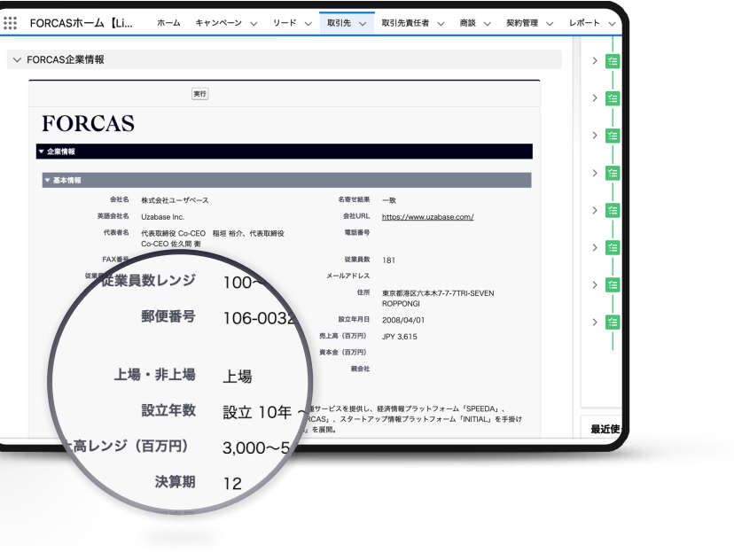734x560 pixels.
Task: Click the FORCASホーム app name
Action: click(x=81, y=23)
